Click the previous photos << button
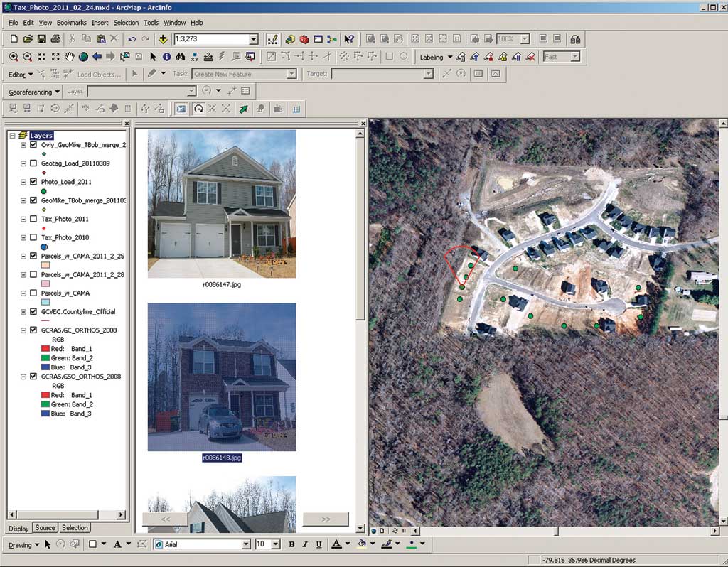 [165, 519]
